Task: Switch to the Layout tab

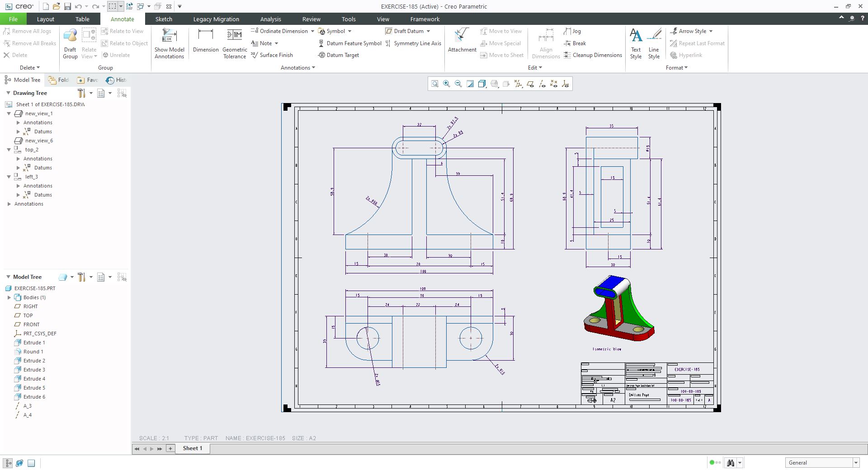Action: 45,19
